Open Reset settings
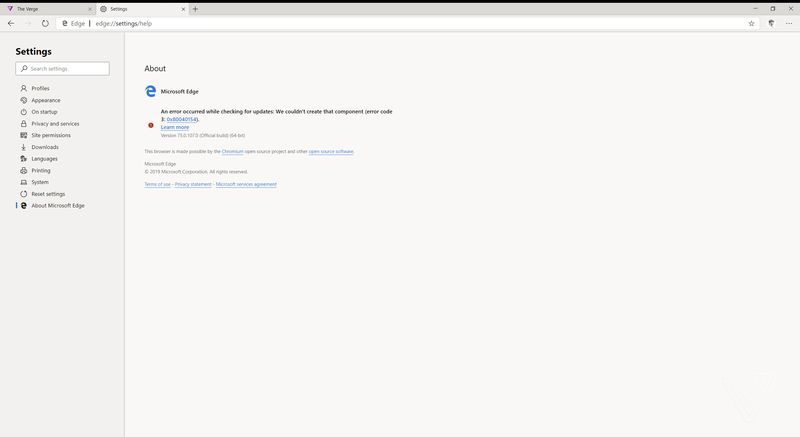This screenshot has width=800, height=437. [48, 194]
